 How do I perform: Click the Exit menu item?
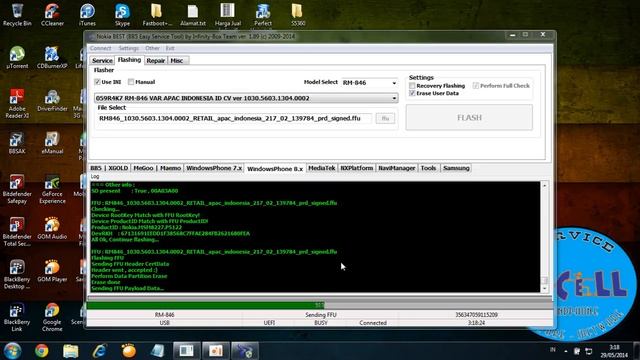(170, 48)
